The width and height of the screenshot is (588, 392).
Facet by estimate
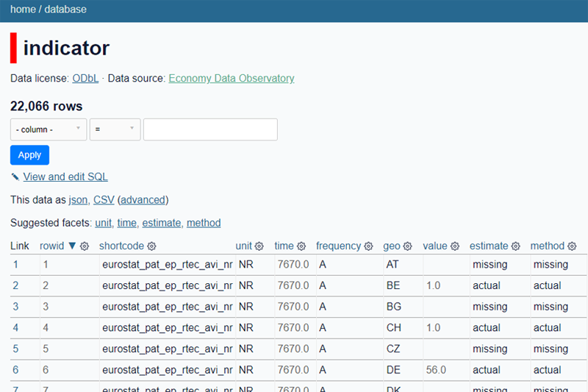coord(161,223)
